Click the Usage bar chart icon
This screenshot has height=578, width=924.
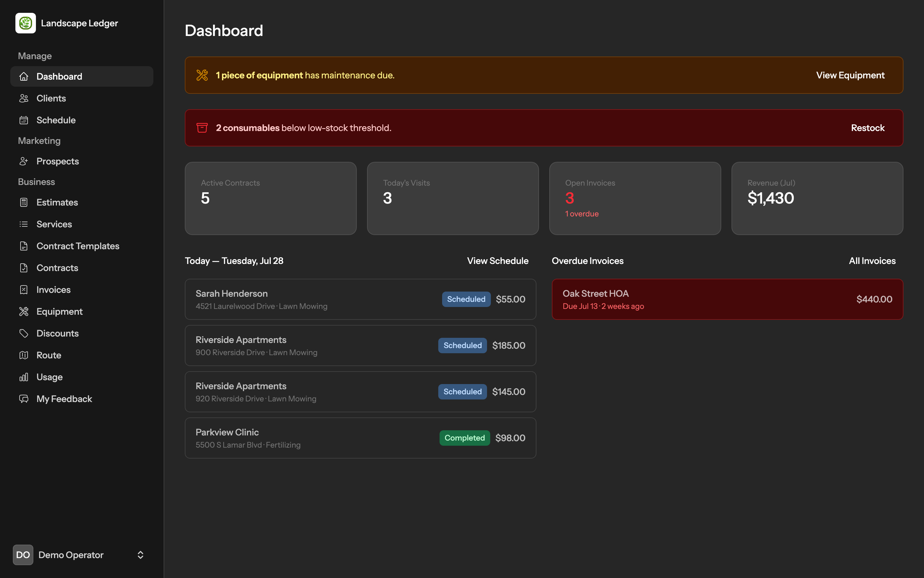(x=24, y=377)
